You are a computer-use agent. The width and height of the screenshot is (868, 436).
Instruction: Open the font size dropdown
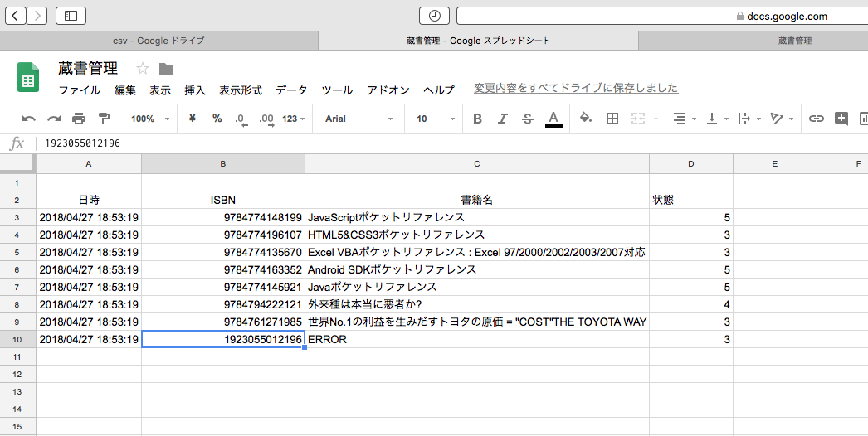pyautogui.click(x=435, y=119)
